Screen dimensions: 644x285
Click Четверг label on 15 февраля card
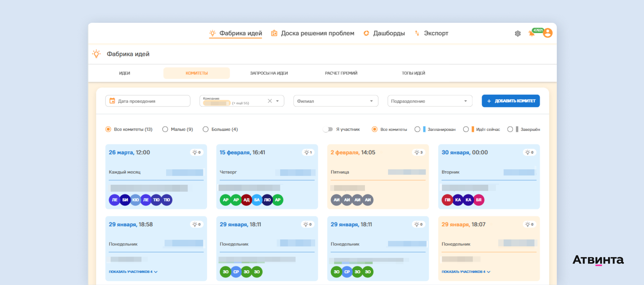pos(228,172)
